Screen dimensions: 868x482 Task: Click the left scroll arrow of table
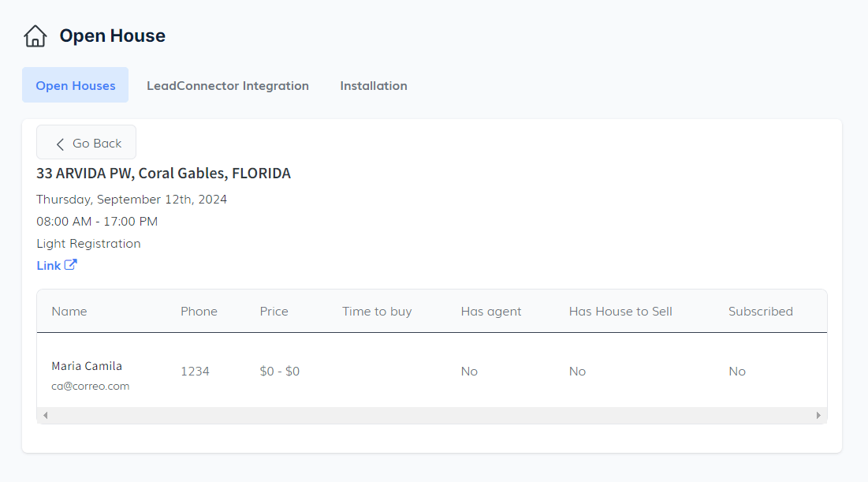(45, 415)
